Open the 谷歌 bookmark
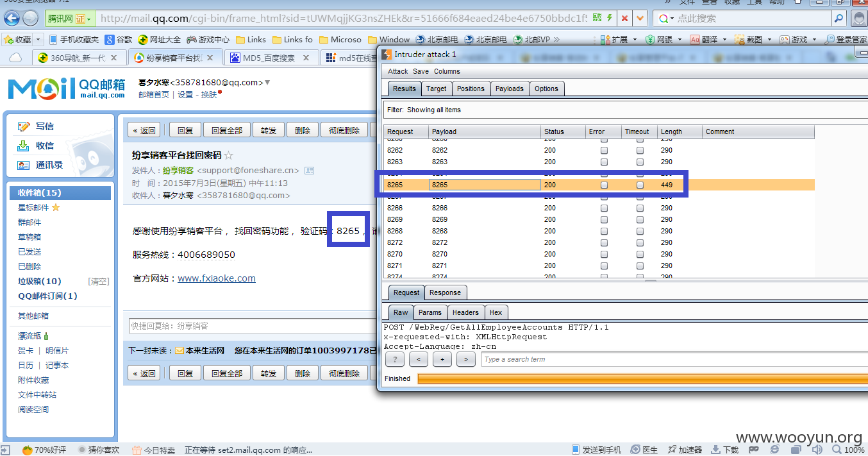This screenshot has height=456, width=868. click(119, 40)
